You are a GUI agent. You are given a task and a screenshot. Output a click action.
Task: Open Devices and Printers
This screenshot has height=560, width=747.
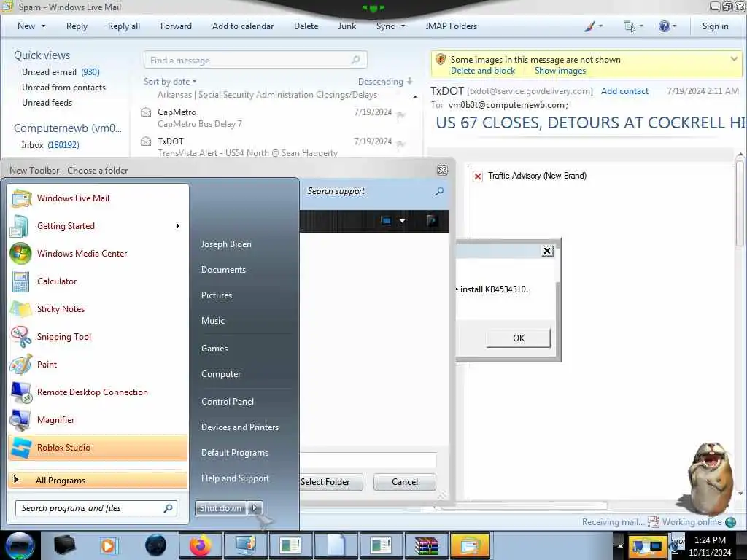pyautogui.click(x=239, y=427)
